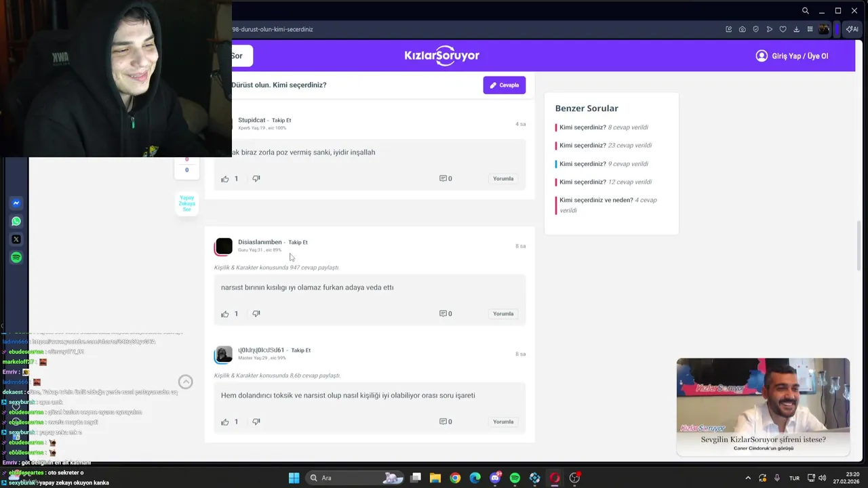Follow the Master-ranked user with Takip Et
This screenshot has width=868, height=488.
(301, 350)
